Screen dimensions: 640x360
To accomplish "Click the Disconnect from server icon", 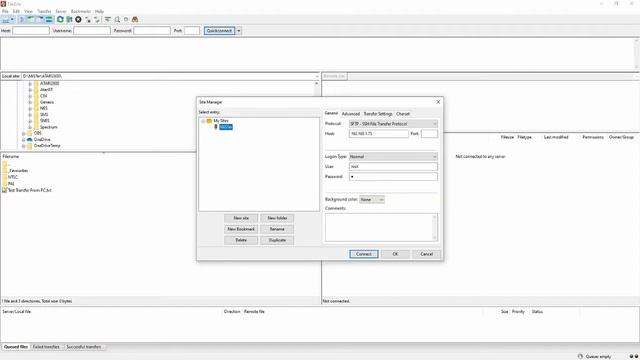I will tap(88, 20).
